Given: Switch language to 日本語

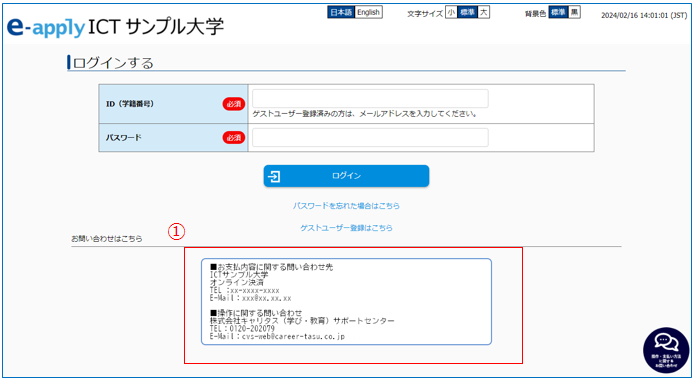Looking at the screenshot, I should (x=341, y=12).
